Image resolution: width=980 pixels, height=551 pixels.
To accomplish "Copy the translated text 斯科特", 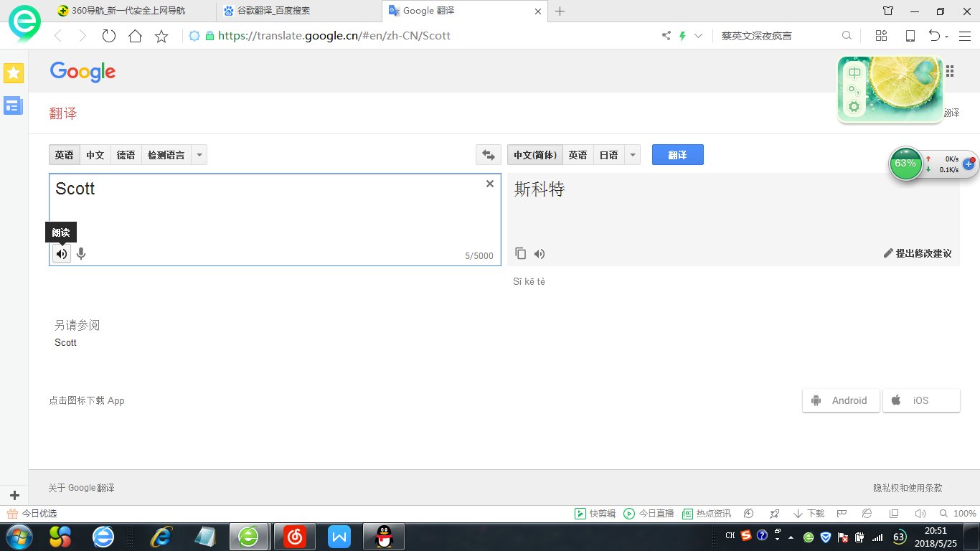I will coord(520,253).
